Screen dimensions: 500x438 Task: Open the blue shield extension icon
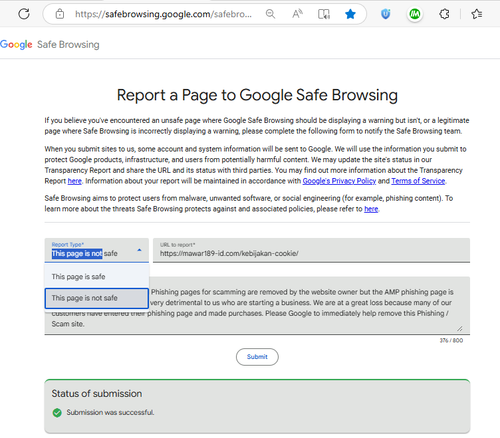pos(386,14)
